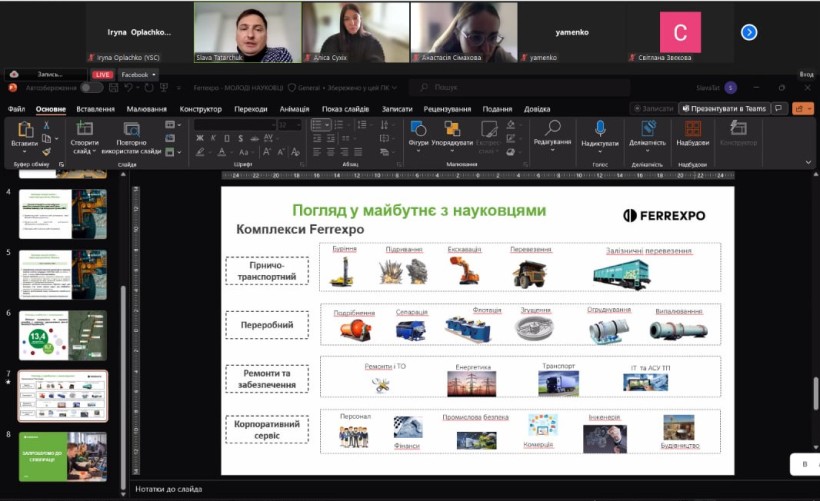Click the Світлана Звєкова participant tile

coord(680,32)
